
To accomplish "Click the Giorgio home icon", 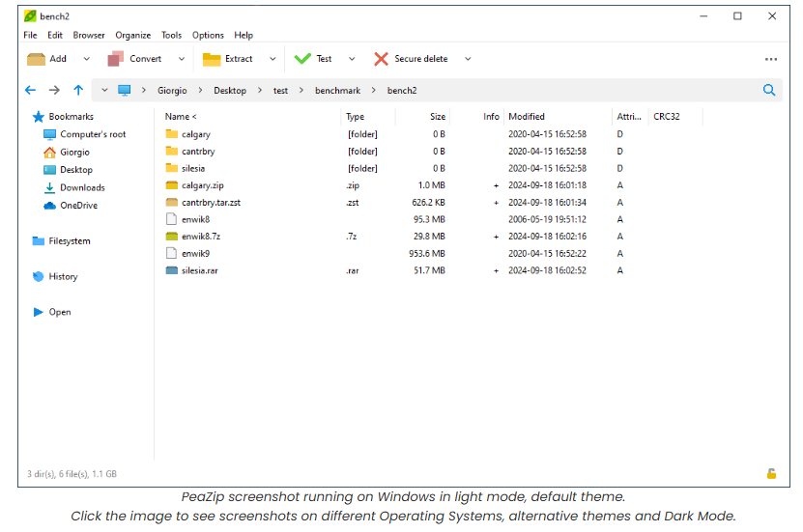I will pyautogui.click(x=49, y=153).
